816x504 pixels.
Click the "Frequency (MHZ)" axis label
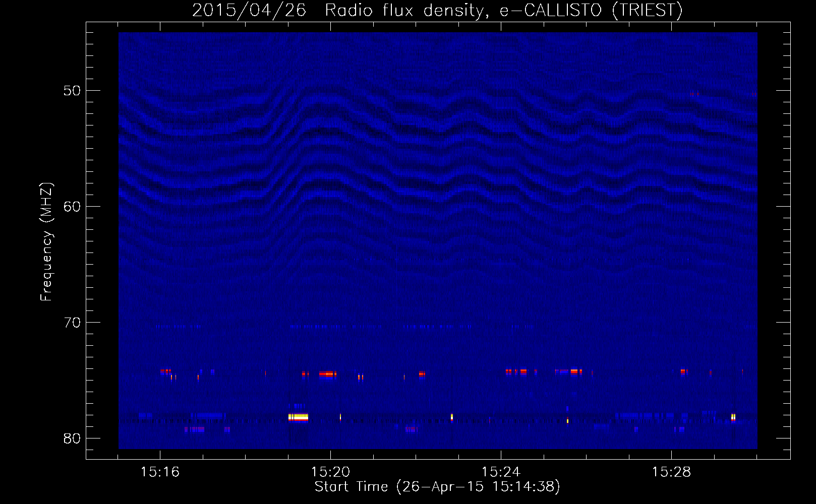46,242
